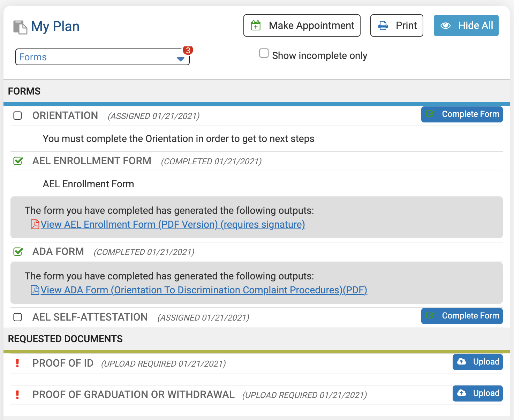Click the PROOF OF ID title
Viewport: 514px width, 420px height.
click(63, 363)
